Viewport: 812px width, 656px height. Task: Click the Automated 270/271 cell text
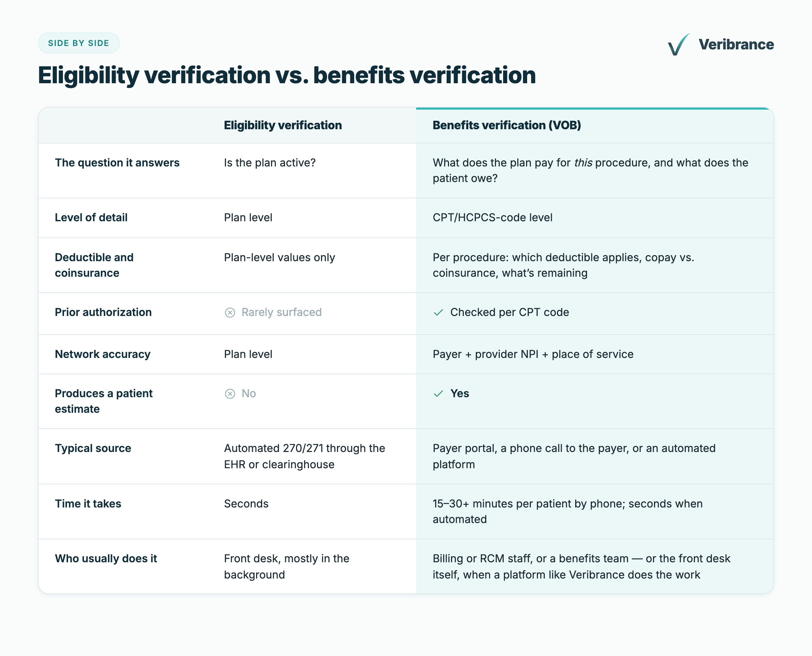click(304, 456)
